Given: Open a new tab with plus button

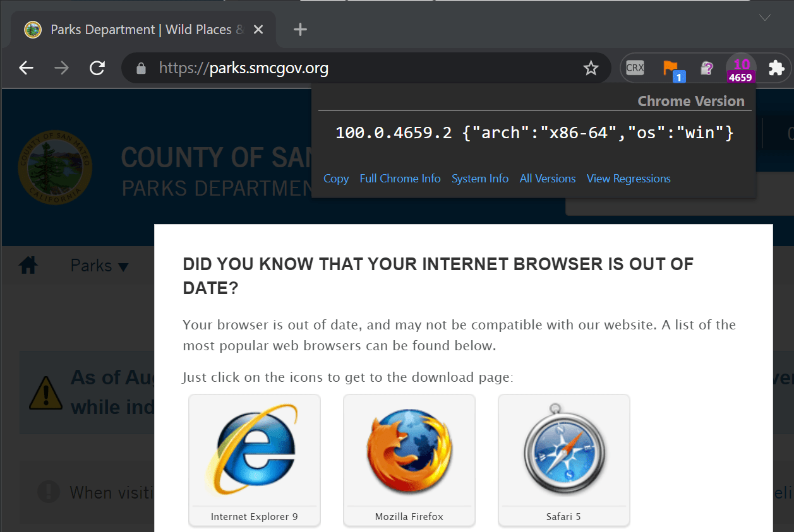Looking at the screenshot, I should pos(301,29).
